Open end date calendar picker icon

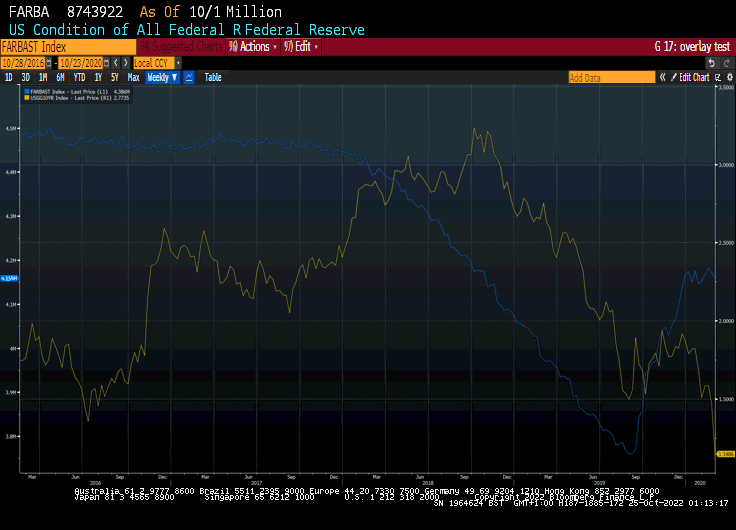[107, 63]
